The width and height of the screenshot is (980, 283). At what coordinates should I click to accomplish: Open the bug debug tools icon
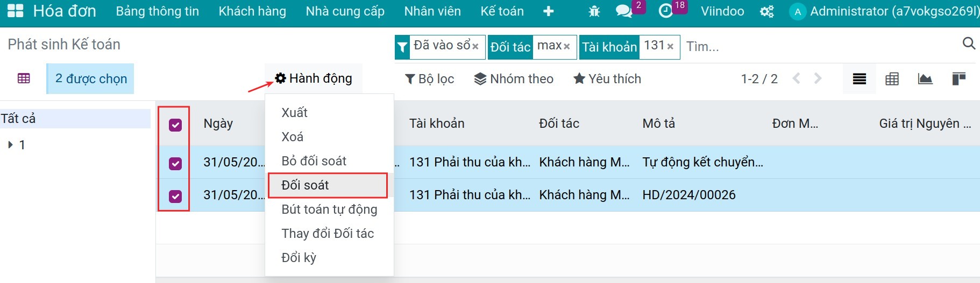594,11
